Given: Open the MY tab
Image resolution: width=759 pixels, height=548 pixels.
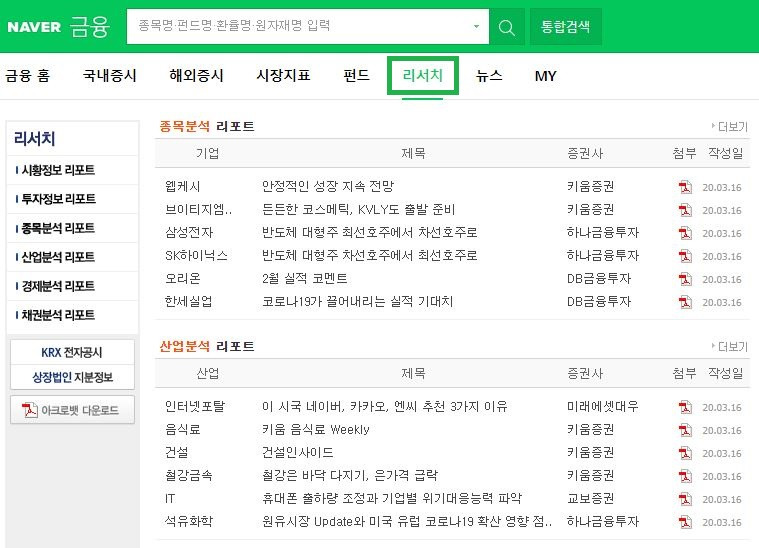Looking at the screenshot, I should (x=546, y=76).
